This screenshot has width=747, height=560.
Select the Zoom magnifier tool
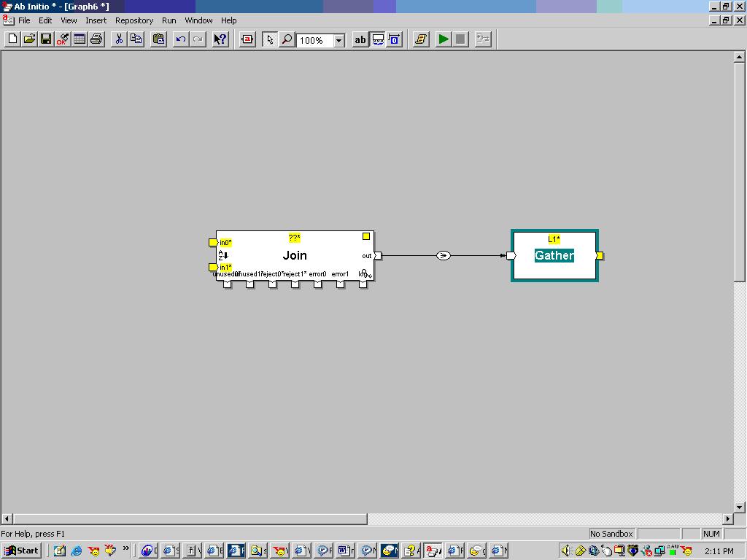coord(287,39)
